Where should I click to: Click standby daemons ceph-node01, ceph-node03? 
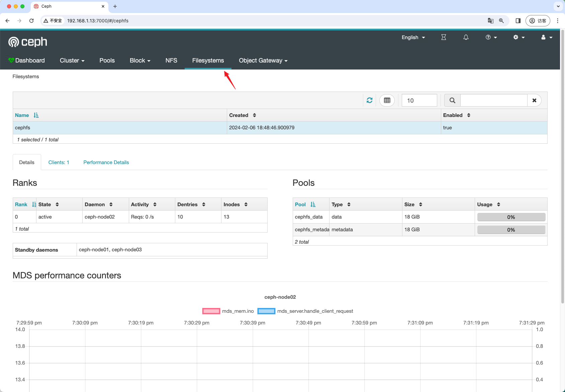110,250
